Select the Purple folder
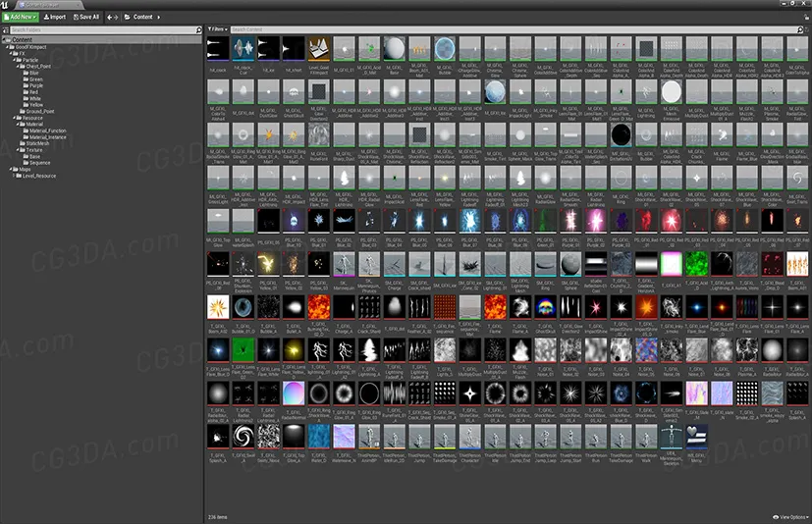 pyautogui.click(x=33, y=85)
